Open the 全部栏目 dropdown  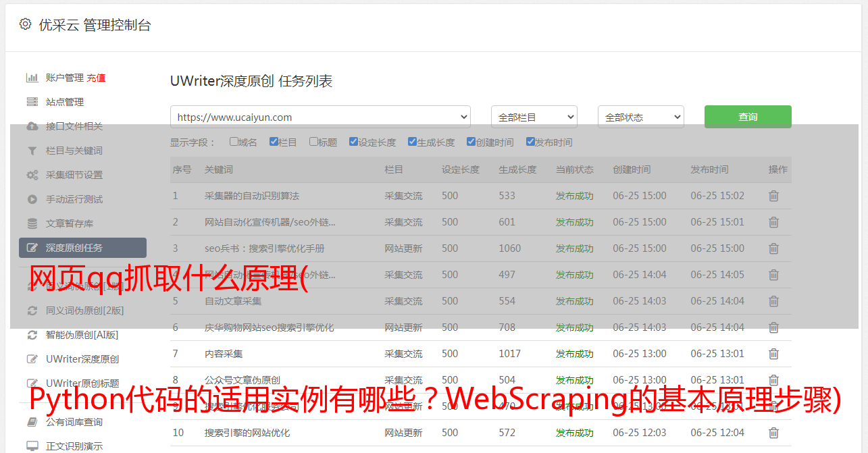[534, 117]
